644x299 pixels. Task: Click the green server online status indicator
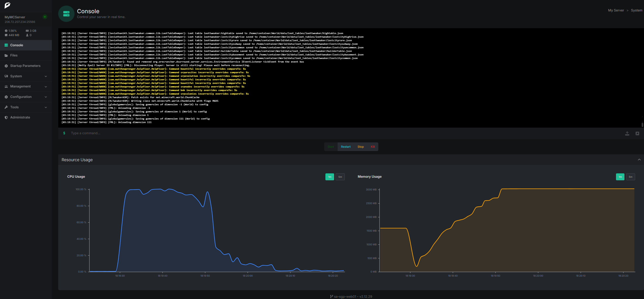(45, 17)
